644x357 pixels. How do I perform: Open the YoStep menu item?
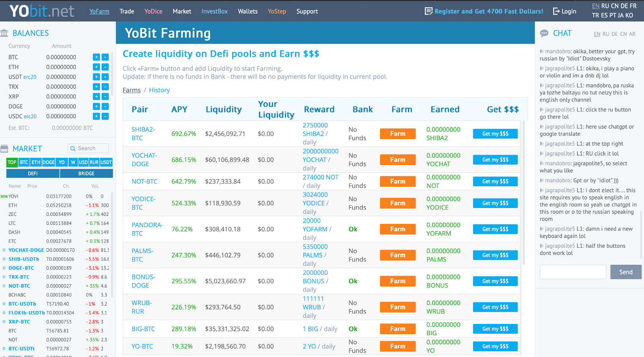[x=277, y=11]
